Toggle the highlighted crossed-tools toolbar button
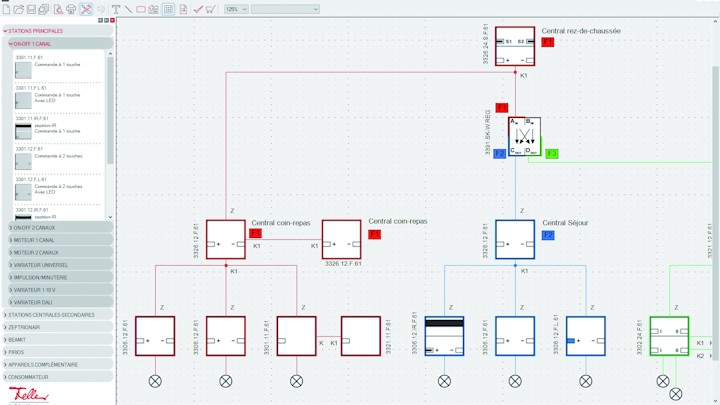 (x=86, y=9)
